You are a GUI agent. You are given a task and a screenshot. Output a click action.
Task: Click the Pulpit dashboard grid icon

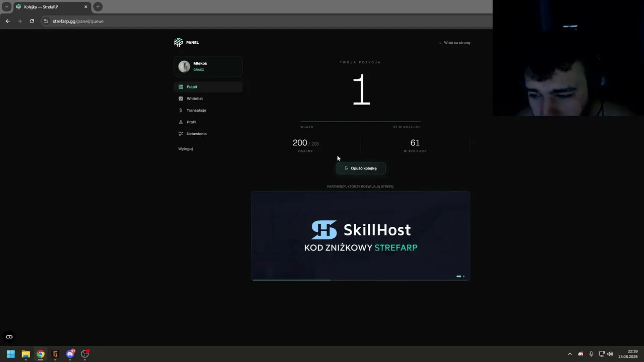click(181, 87)
